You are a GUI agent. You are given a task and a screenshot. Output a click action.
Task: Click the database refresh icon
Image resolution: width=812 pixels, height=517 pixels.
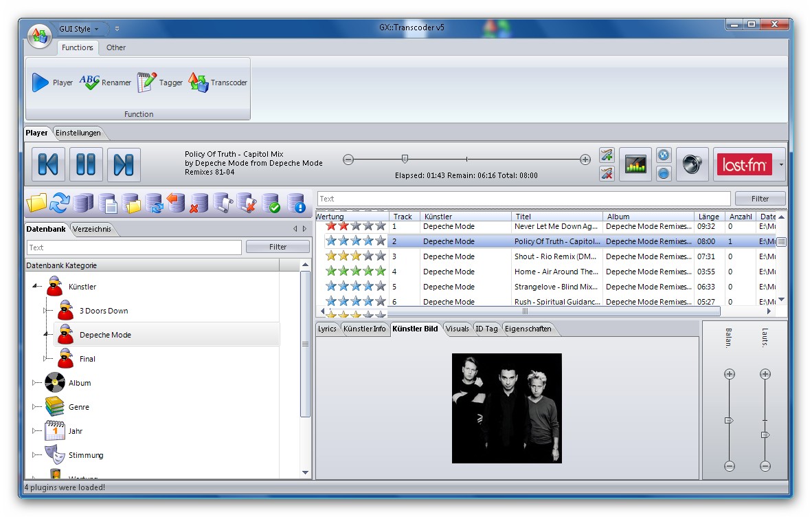click(x=155, y=203)
